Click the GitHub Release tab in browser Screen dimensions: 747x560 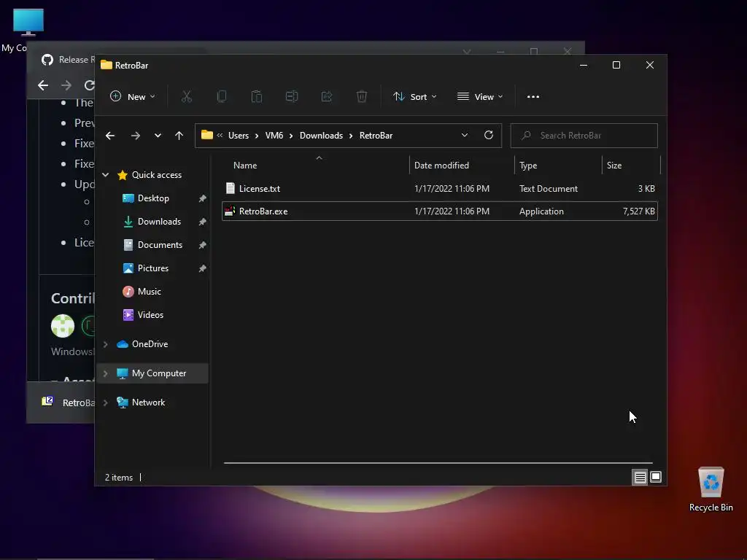pos(68,60)
